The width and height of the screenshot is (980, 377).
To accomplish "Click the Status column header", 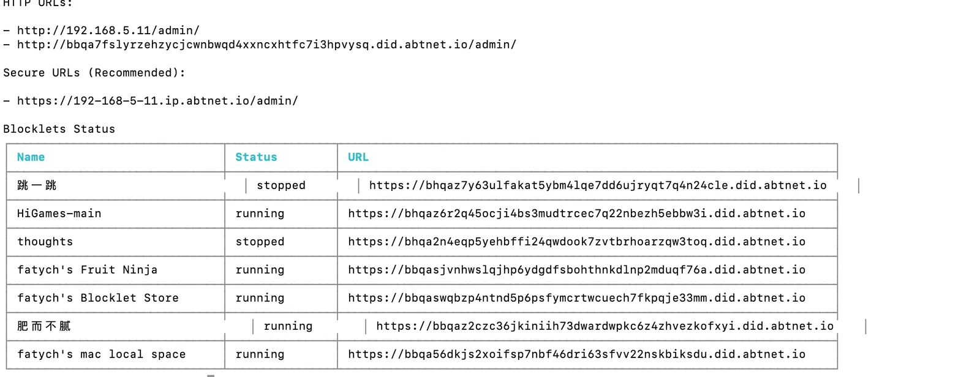I will 256,157.
